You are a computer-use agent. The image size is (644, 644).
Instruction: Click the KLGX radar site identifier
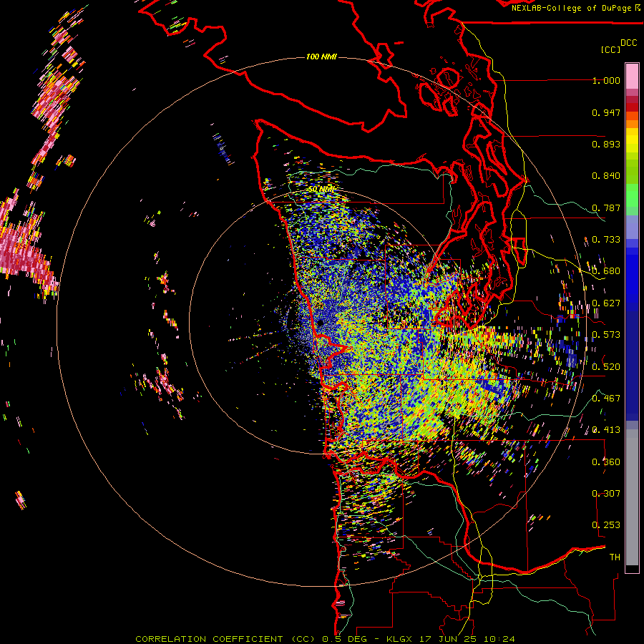click(x=399, y=639)
